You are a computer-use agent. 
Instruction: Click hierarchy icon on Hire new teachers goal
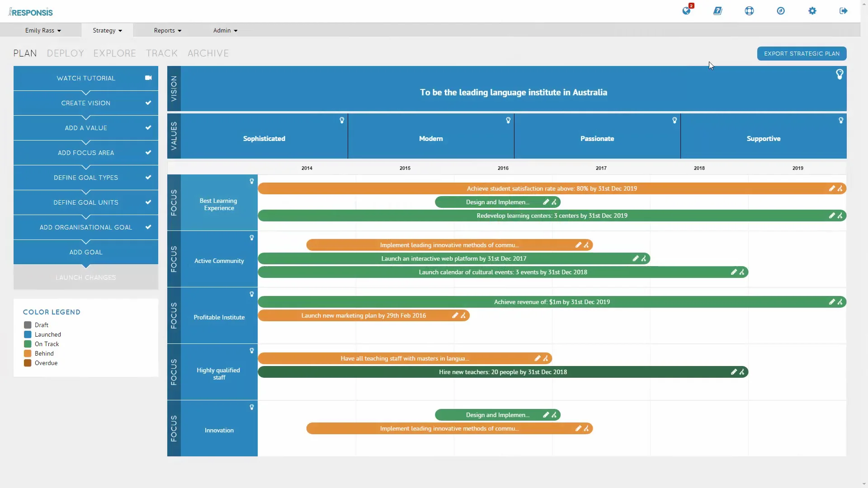[742, 372]
